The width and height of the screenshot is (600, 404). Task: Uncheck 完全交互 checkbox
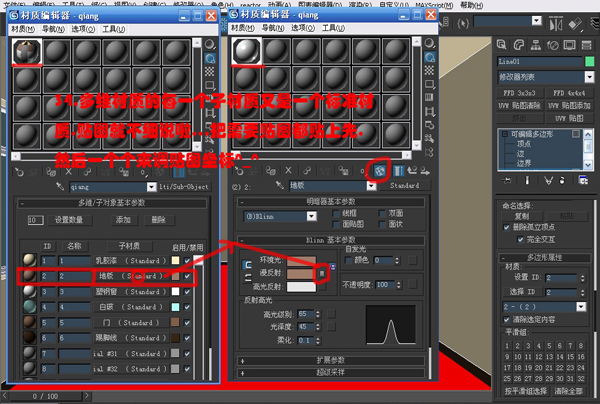click(x=520, y=239)
